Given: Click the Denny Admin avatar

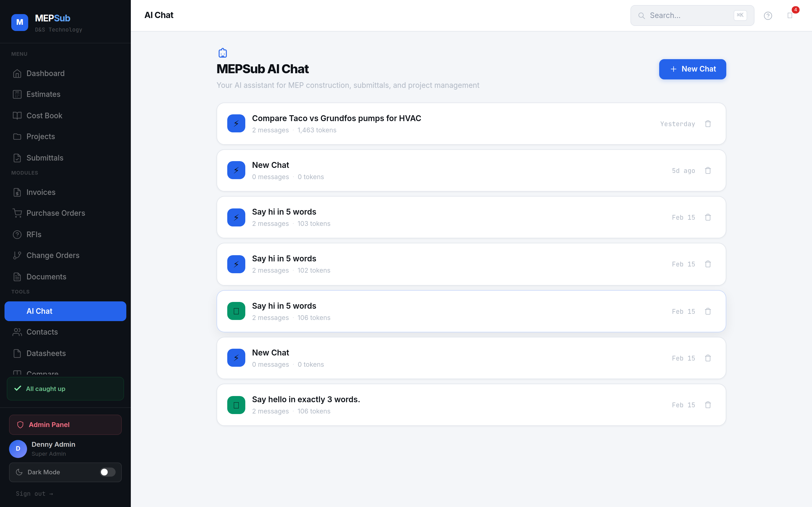Looking at the screenshot, I should (x=18, y=449).
